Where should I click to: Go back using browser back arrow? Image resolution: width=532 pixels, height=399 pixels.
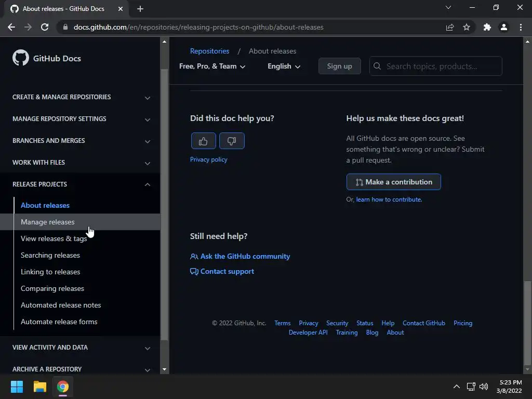[x=11, y=27]
